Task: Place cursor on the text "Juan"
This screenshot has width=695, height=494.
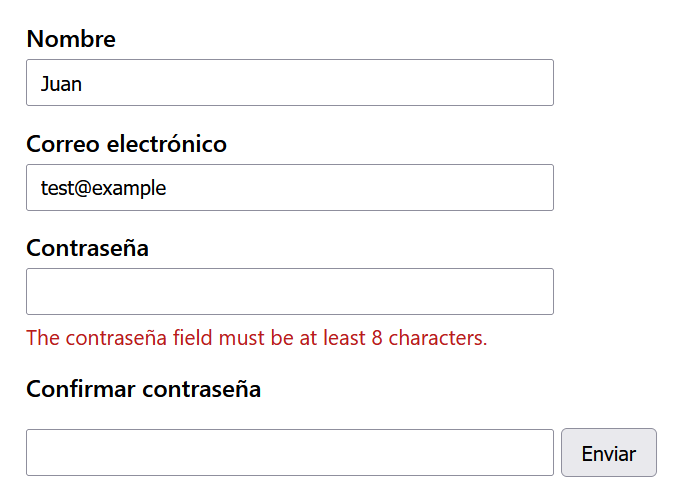Action: click(x=61, y=84)
